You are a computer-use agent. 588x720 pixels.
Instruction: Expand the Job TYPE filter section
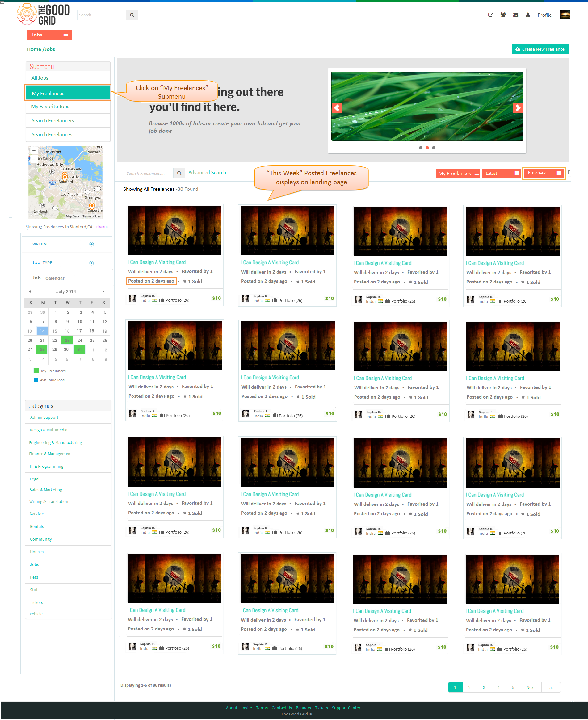click(x=91, y=263)
